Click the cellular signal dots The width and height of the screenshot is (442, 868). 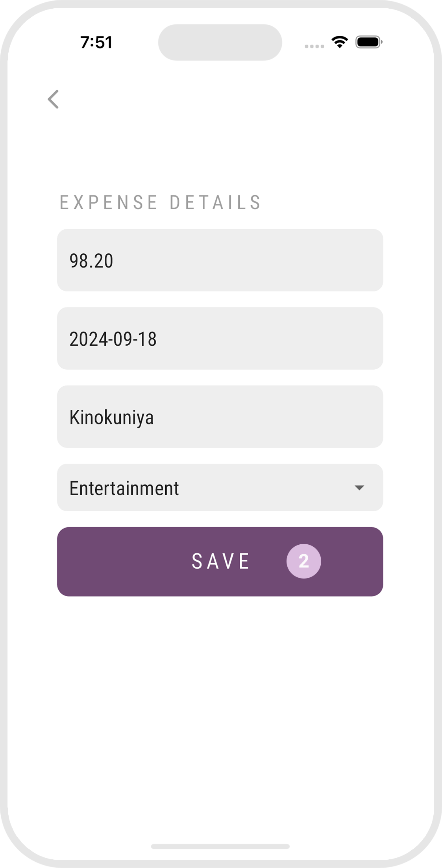pos(314,46)
